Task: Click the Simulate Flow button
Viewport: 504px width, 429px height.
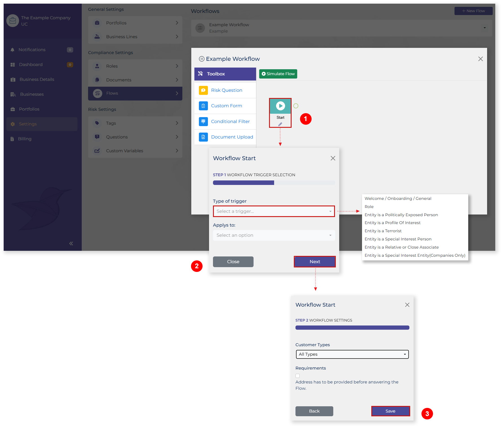Action: [x=278, y=74]
